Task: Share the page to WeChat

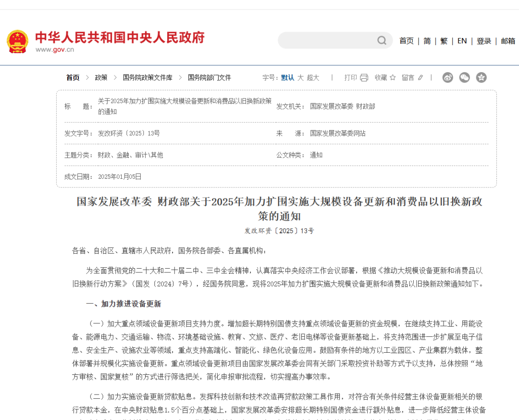Action: click(464, 77)
